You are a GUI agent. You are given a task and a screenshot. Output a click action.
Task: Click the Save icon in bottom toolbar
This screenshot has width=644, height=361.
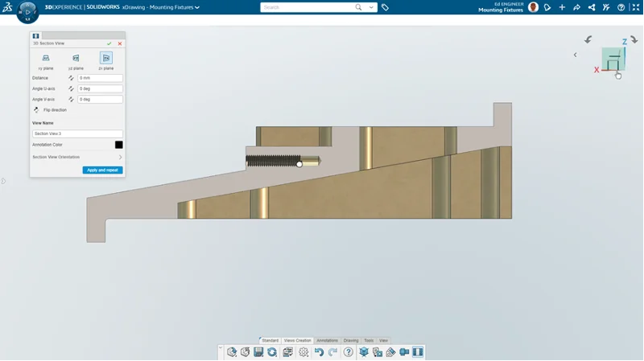[x=258, y=352]
